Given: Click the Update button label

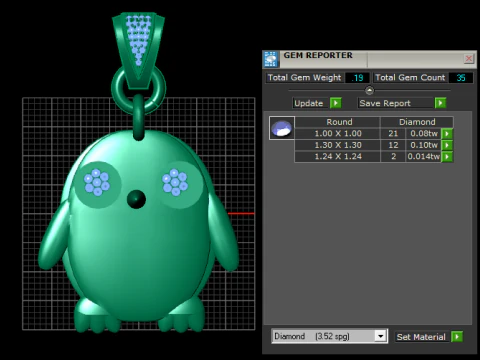Looking at the screenshot, I should click(309, 103).
